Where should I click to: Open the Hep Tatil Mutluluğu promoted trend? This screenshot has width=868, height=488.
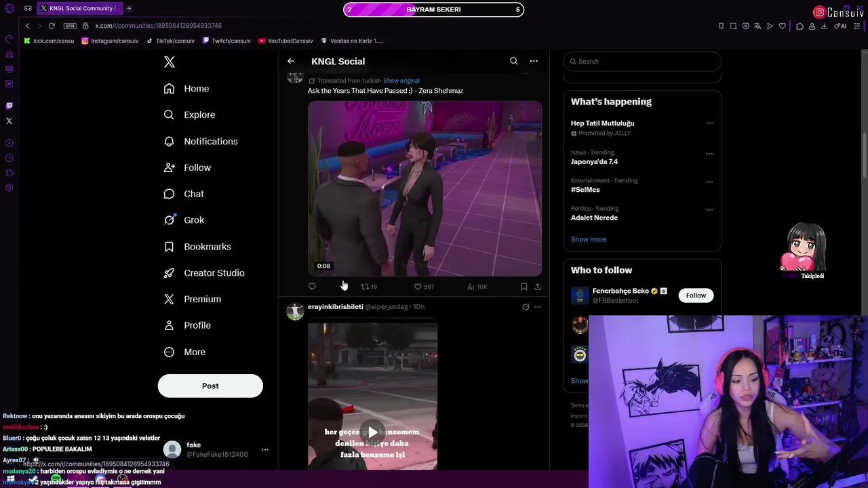pos(602,123)
